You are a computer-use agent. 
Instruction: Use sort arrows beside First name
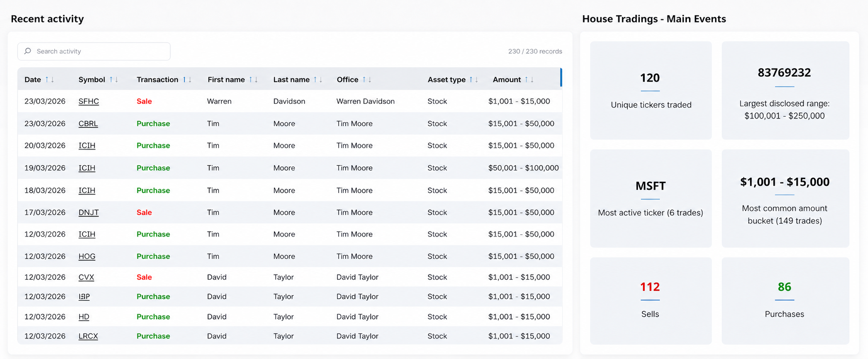coord(254,80)
